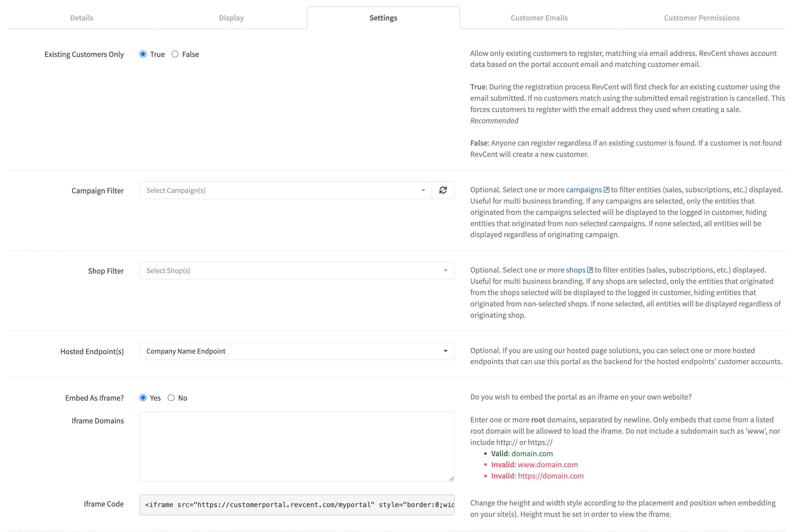Image resolution: width=792 pixels, height=532 pixels.
Task: Choose No for Embed As Iframe
Action: 171,398
